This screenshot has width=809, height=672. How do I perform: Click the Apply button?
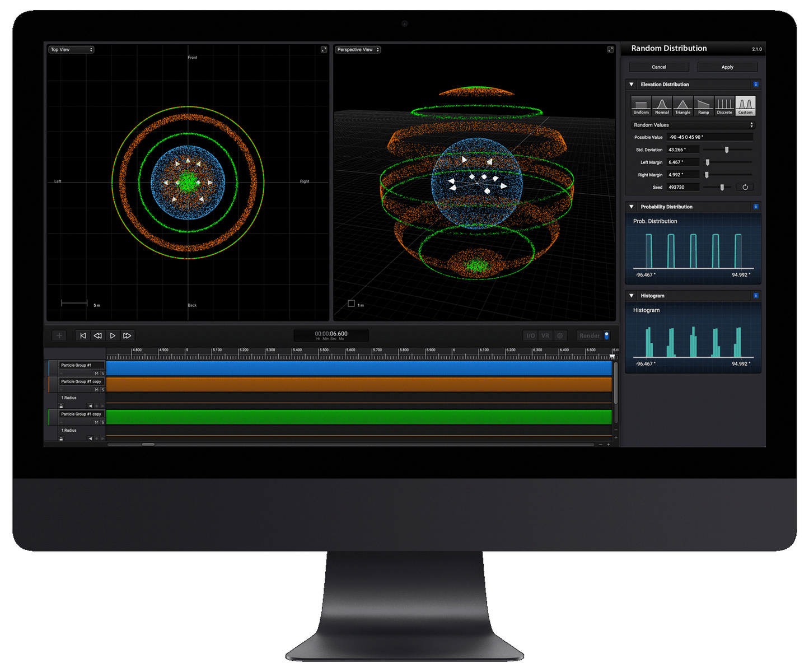coord(727,67)
